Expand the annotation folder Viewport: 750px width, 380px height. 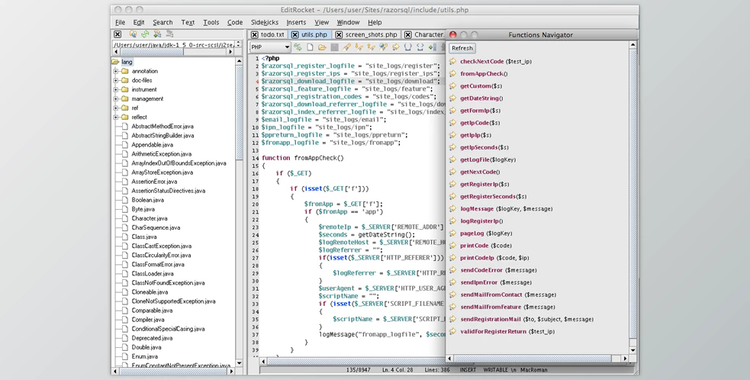(116, 71)
